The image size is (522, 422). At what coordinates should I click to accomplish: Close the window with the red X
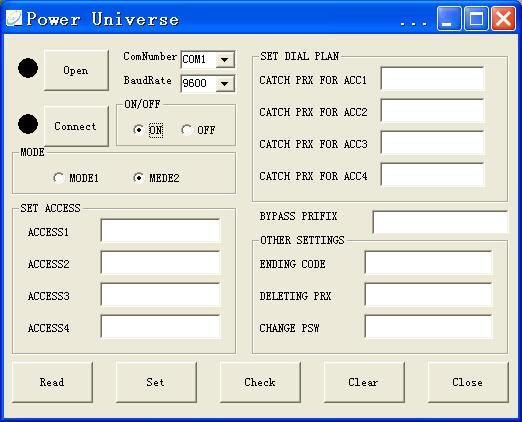pyautogui.click(x=503, y=19)
